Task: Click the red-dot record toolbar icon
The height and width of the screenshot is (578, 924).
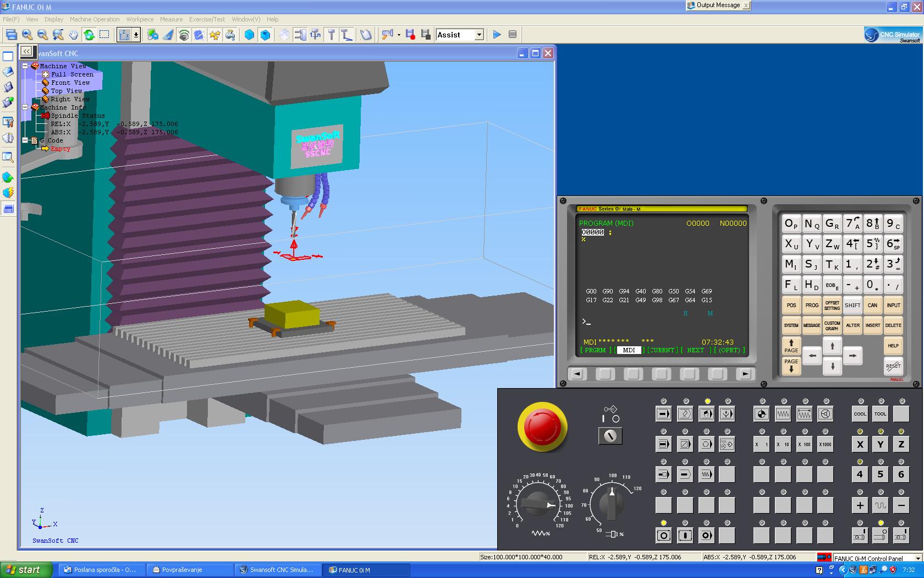Action: pos(410,35)
